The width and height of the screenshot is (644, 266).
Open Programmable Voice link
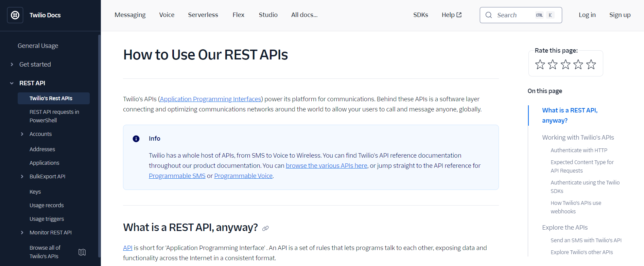[243, 176]
